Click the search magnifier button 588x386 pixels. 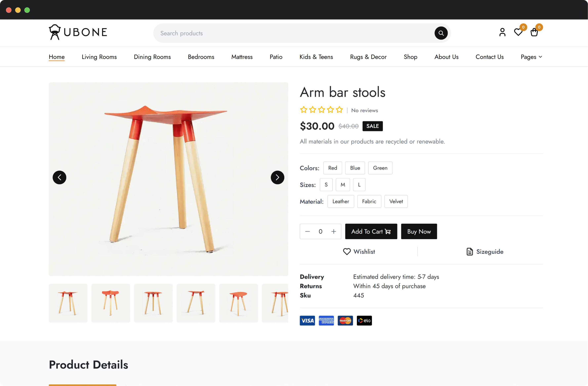(x=441, y=33)
